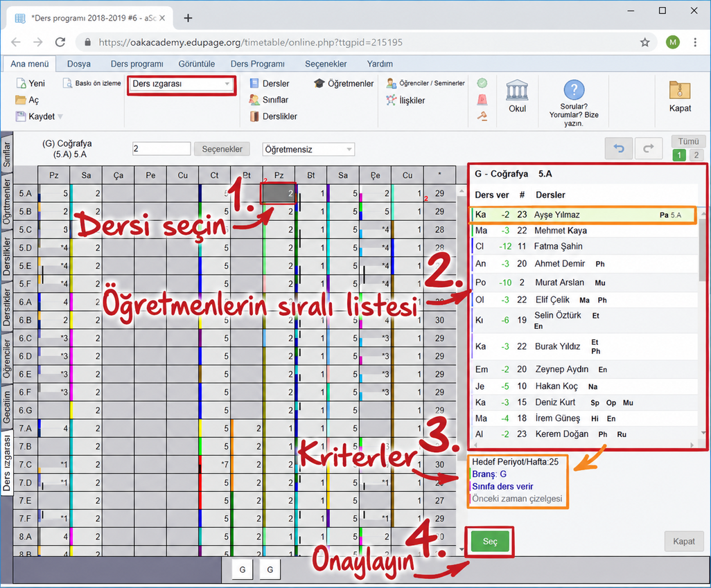The image size is (711, 588).
Task: Click the green checkmark verification icon
Action: point(482,83)
